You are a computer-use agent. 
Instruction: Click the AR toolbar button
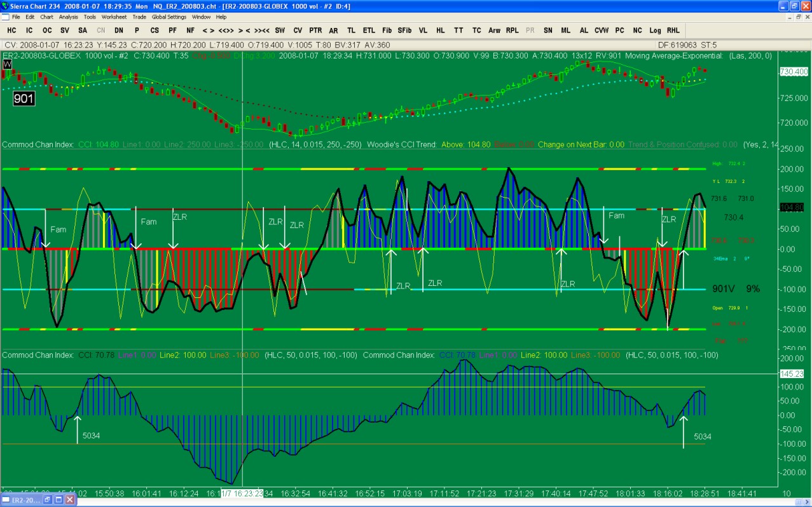coord(333,30)
